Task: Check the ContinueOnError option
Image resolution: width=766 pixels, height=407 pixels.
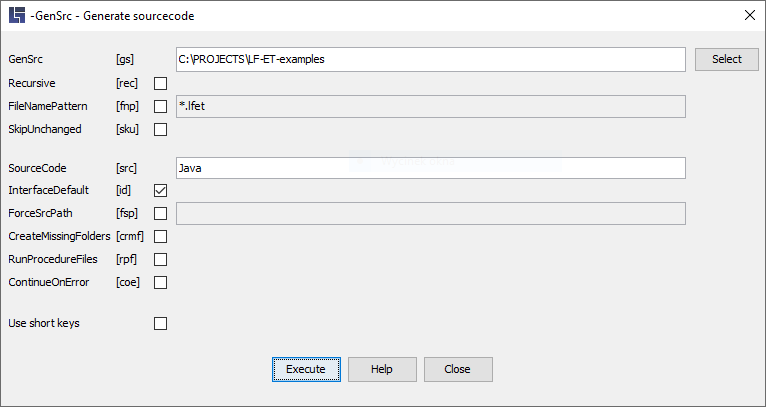Action: click(x=160, y=282)
